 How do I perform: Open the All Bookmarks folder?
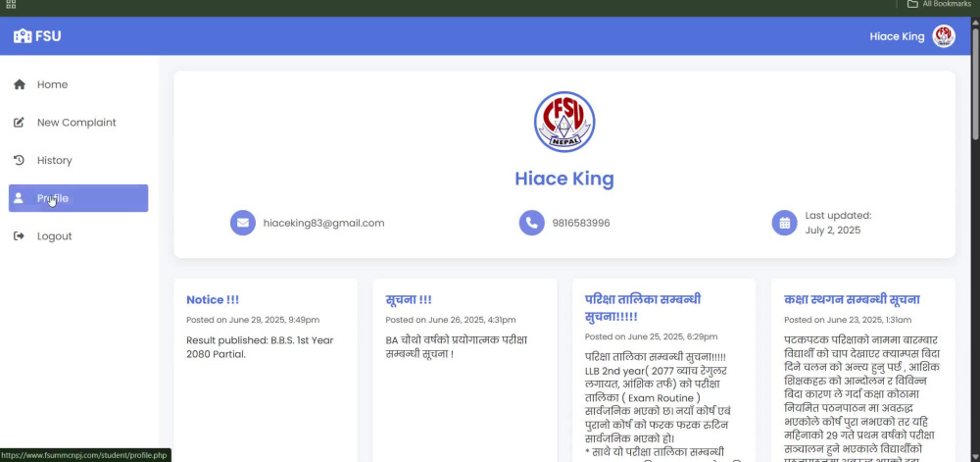[939, 4]
